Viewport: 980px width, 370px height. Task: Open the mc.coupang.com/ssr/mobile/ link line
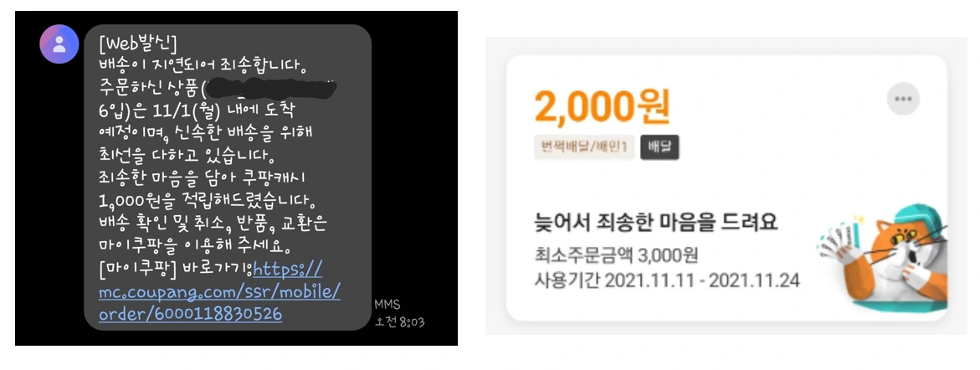coord(219,292)
